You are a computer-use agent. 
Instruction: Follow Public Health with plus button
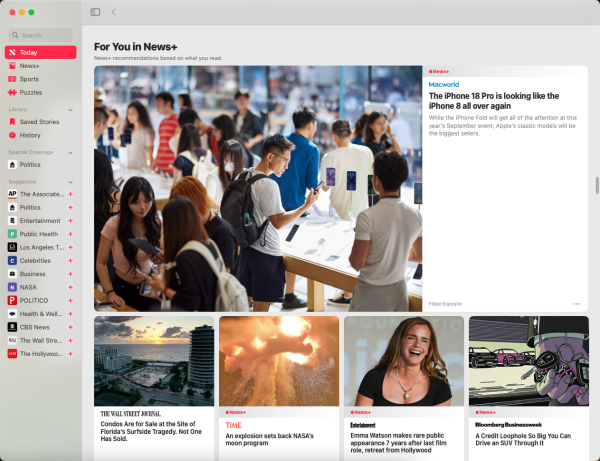[70, 234]
